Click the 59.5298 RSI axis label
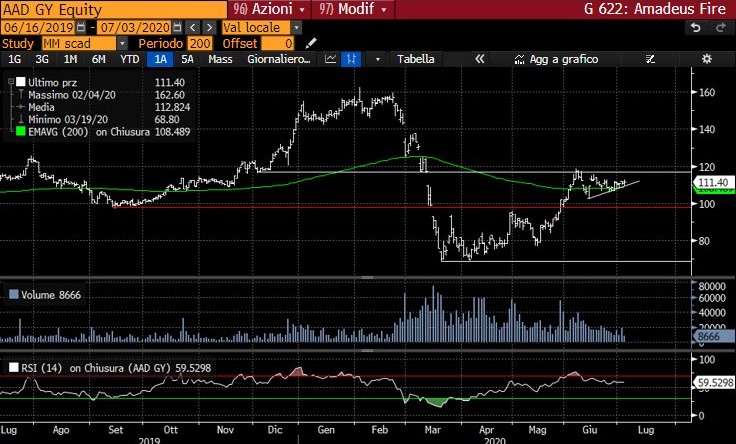This screenshot has height=444, width=736. click(x=715, y=383)
